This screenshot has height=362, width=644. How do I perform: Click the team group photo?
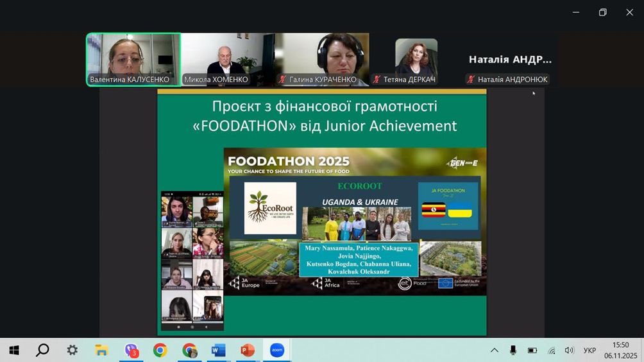click(357, 224)
